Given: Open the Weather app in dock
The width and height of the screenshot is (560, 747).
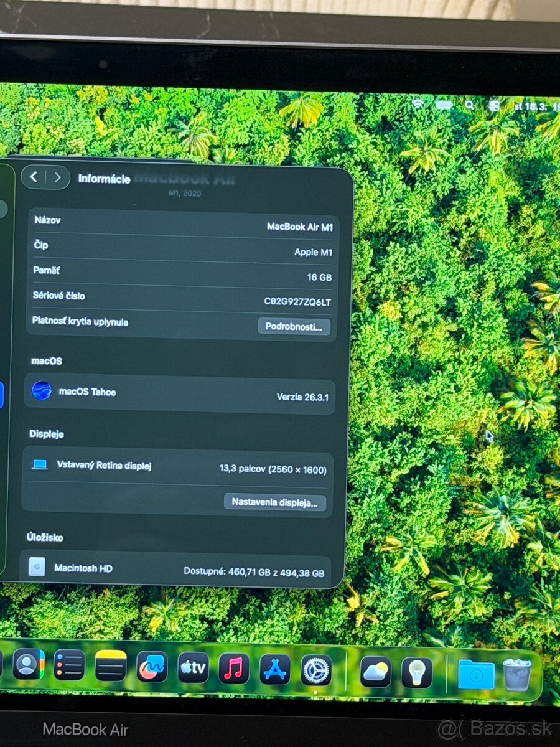Looking at the screenshot, I should click(376, 672).
